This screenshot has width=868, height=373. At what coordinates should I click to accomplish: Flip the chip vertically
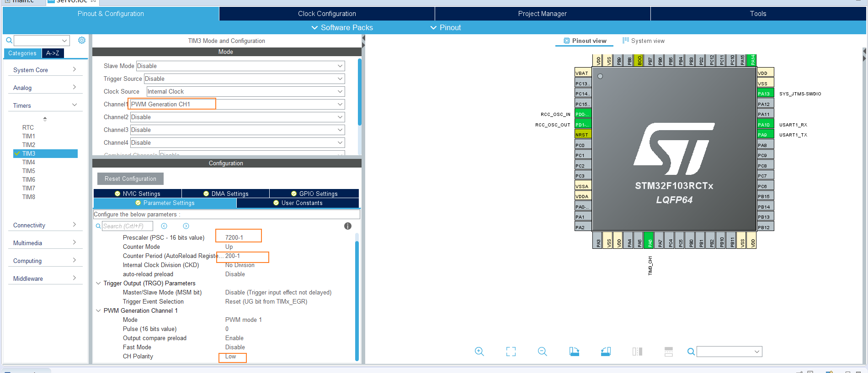pyautogui.click(x=669, y=352)
